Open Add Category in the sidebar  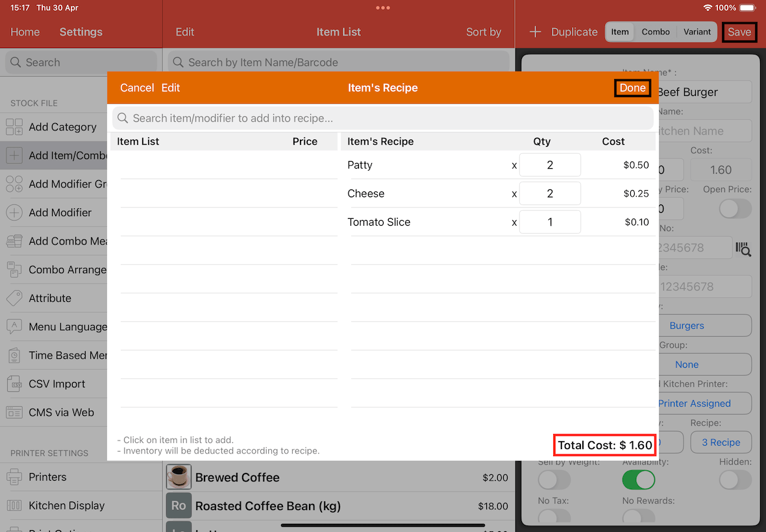pos(54,127)
